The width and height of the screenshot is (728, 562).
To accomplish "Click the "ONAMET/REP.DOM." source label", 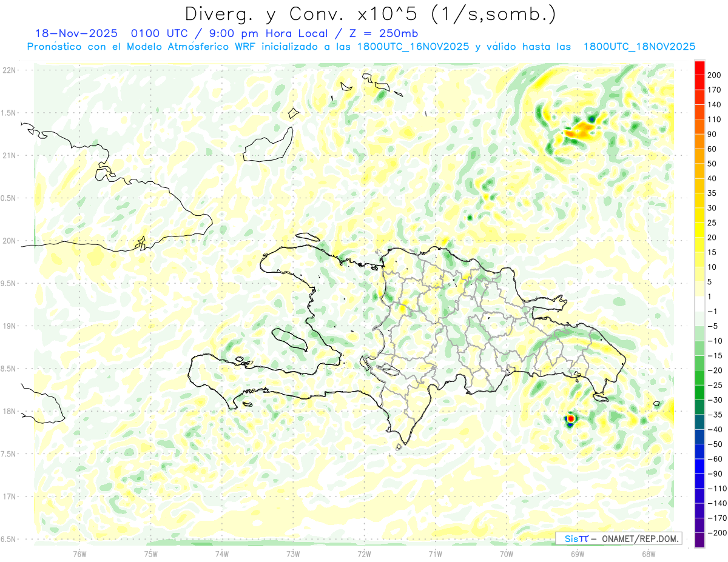I will click(640, 538).
